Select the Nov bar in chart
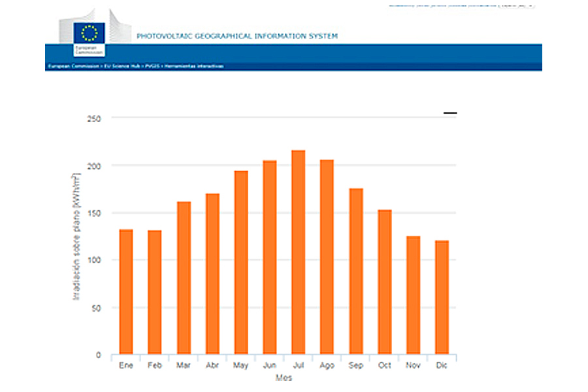588x392 pixels. (x=414, y=295)
